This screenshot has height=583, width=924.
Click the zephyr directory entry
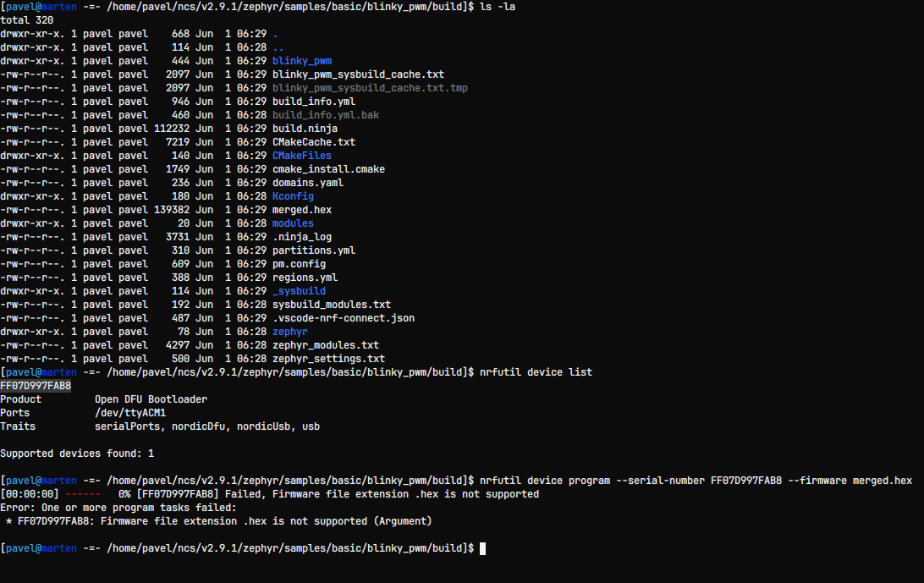pos(289,332)
